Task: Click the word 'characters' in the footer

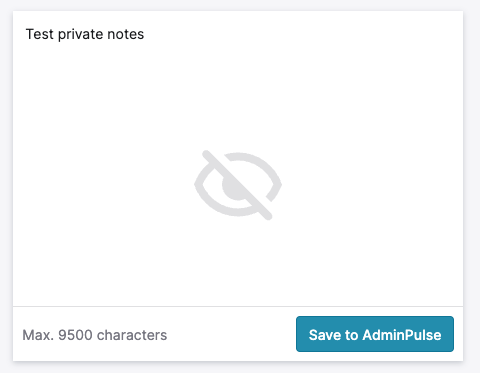Action: [x=132, y=335]
